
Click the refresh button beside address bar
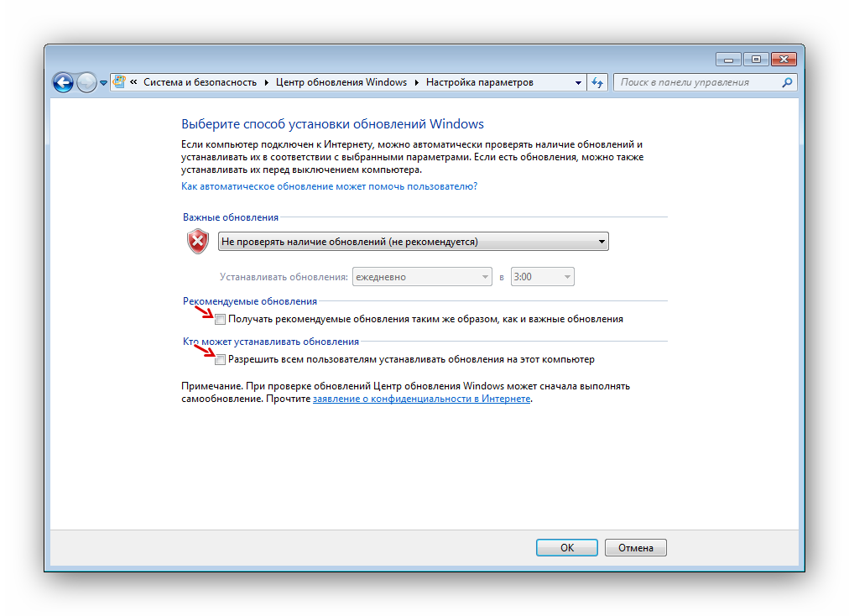597,82
